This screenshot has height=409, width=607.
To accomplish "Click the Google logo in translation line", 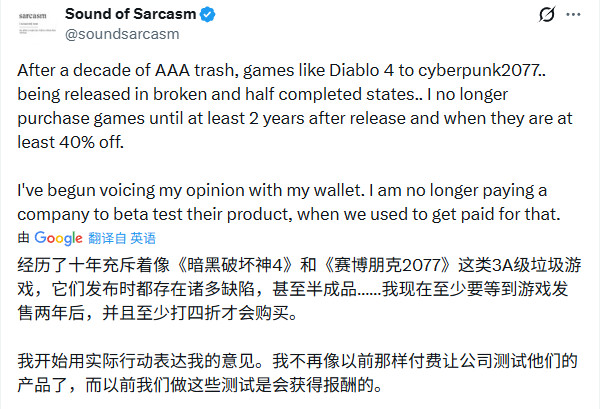I will pyautogui.click(x=58, y=238).
